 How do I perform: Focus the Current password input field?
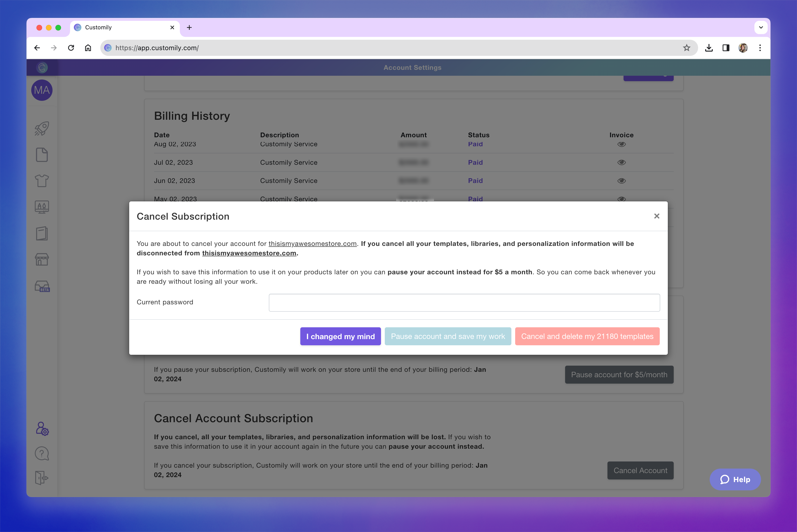(x=464, y=302)
